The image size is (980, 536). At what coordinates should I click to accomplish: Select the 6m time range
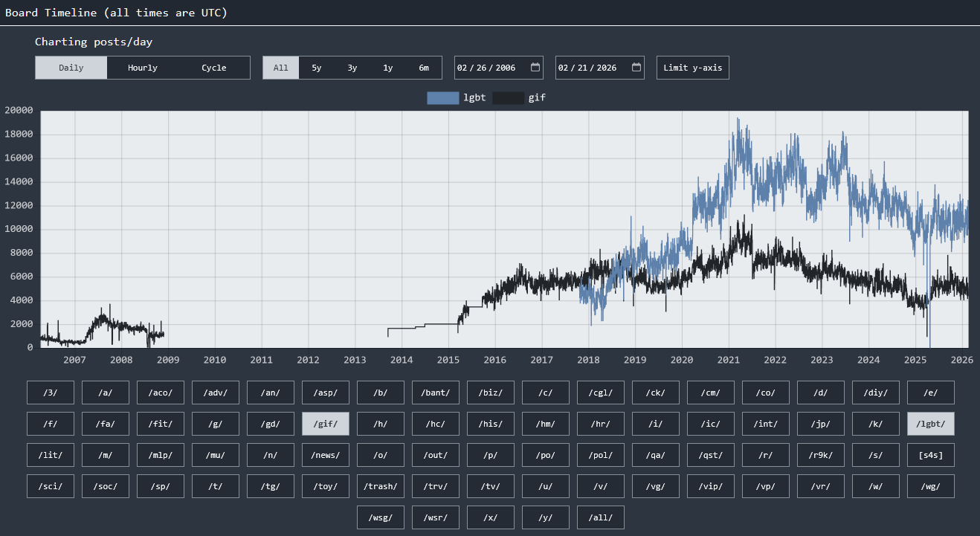(424, 68)
